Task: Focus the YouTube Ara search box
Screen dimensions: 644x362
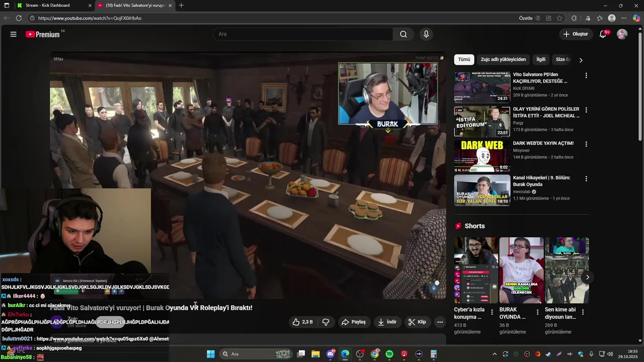Action: pos(303,34)
